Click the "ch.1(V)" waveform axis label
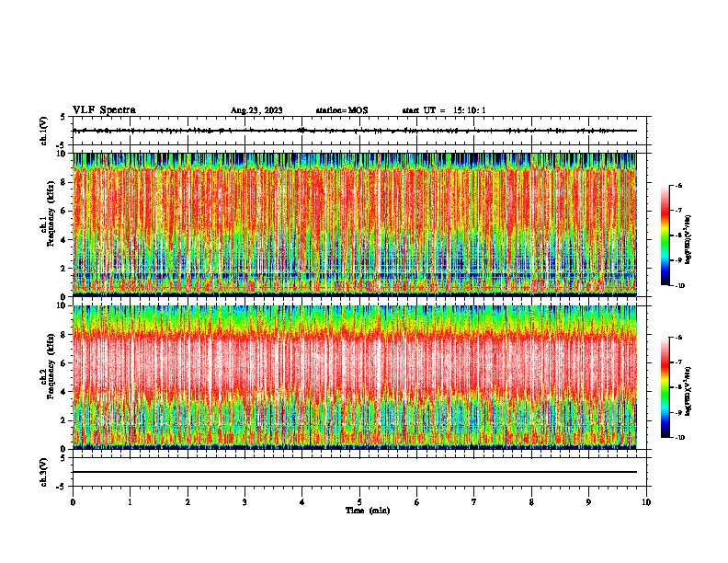728x563 pixels. click(44, 131)
